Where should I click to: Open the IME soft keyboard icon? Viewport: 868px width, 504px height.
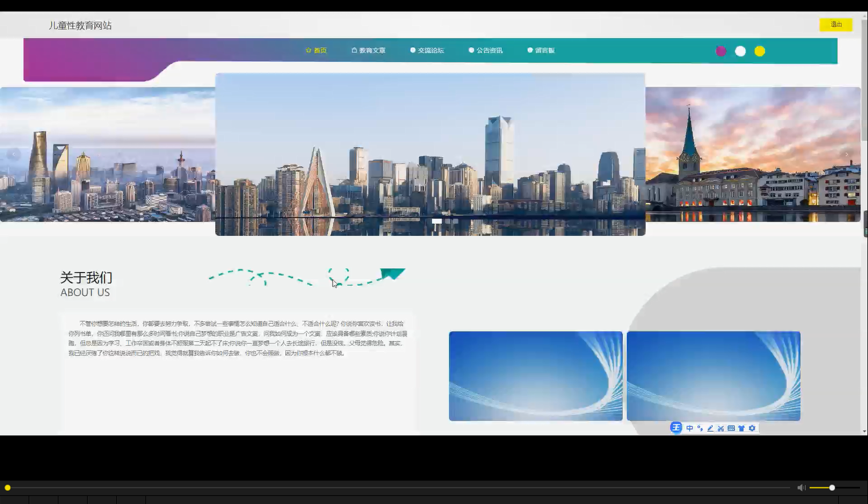click(731, 428)
